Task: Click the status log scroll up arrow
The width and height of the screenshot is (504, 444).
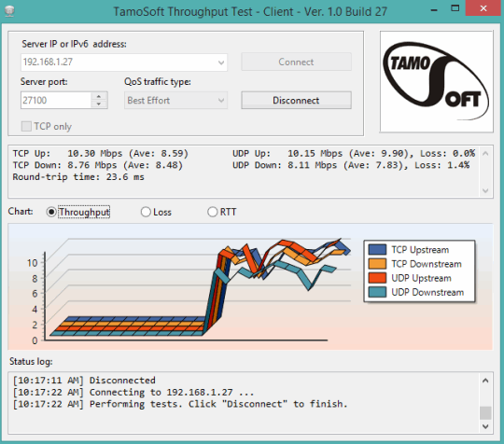Action: (x=485, y=381)
